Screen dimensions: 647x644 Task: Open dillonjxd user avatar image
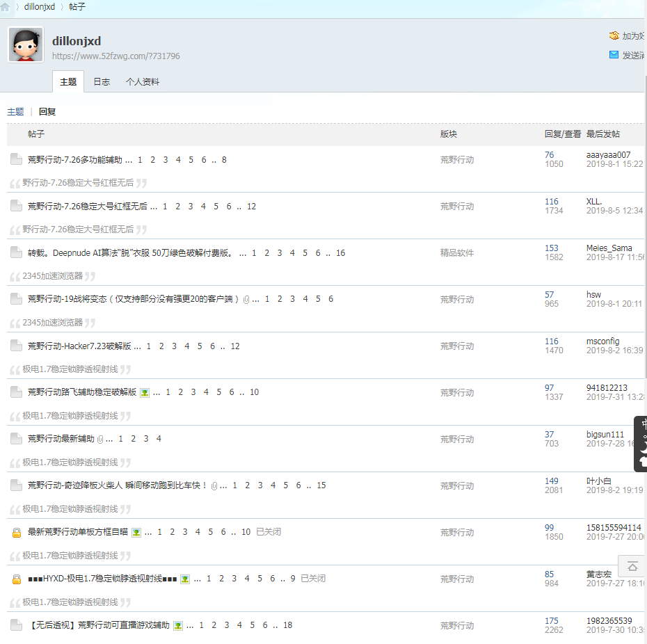pos(26,45)
